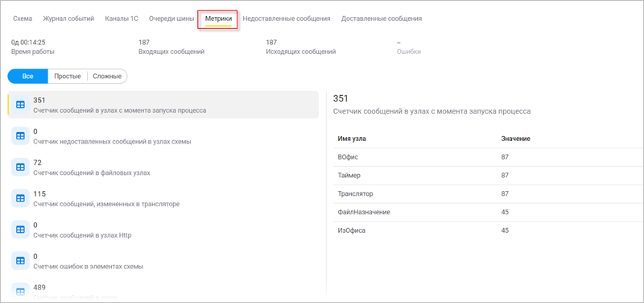Open "Недоставленные сообщения" tab

287,19
